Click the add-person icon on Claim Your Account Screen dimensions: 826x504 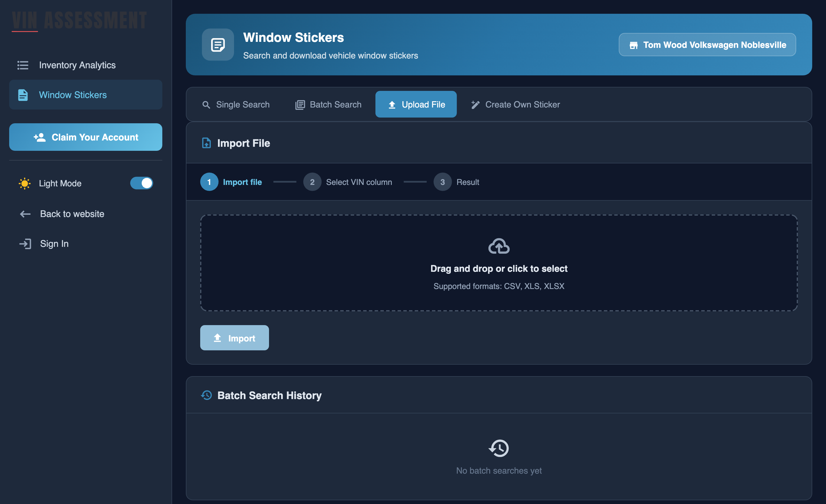click(x=40, y=137)
